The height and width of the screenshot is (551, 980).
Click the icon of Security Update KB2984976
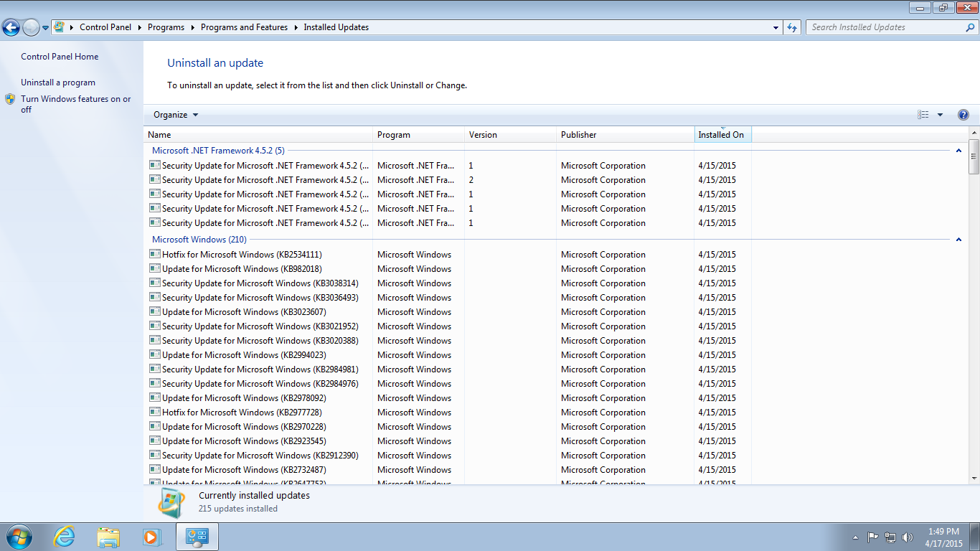[155, 383]
